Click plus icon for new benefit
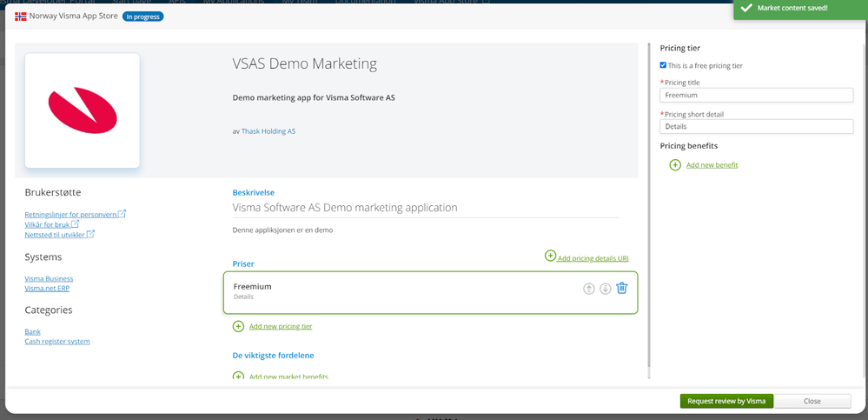Image resolution: width=868 pixels, height=420 pixels. click(675, 164)
